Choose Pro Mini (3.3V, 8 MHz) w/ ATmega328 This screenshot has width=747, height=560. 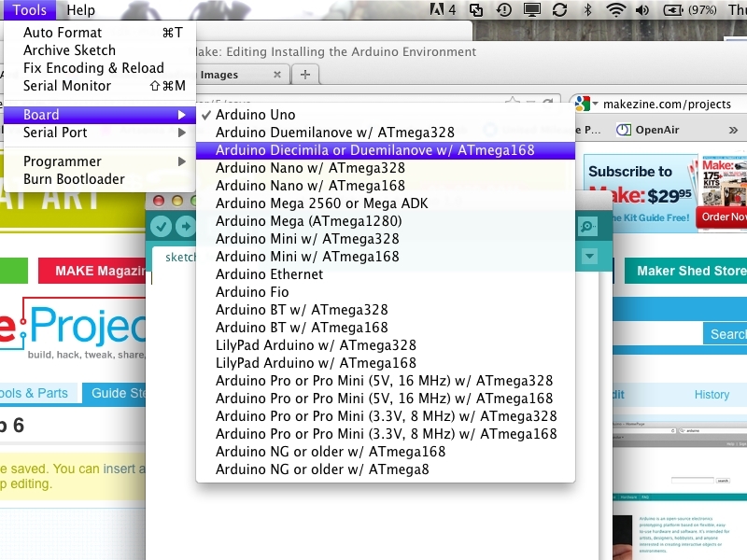[x=386, y=416]
